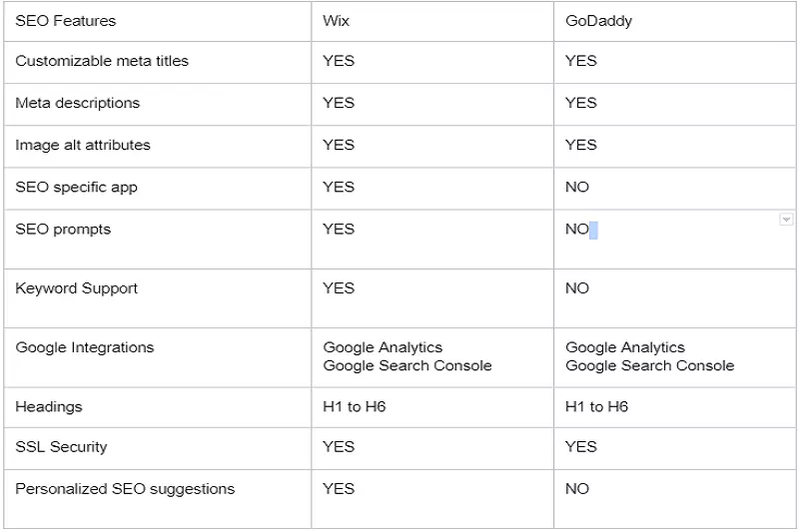The width and height of the screenshot is (799, 532).
Task: Click GoDaddy's NO for SEO specific app
Action: (x=577, y=187)
